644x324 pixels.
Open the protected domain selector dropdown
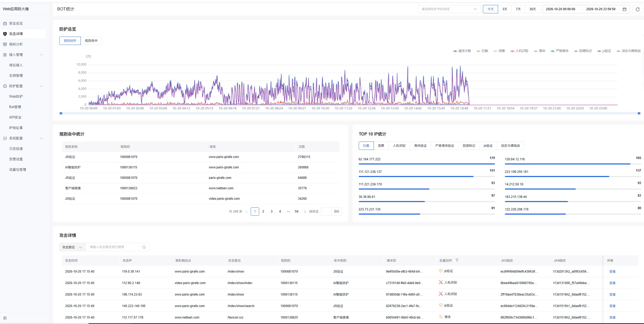coord(449,9)
